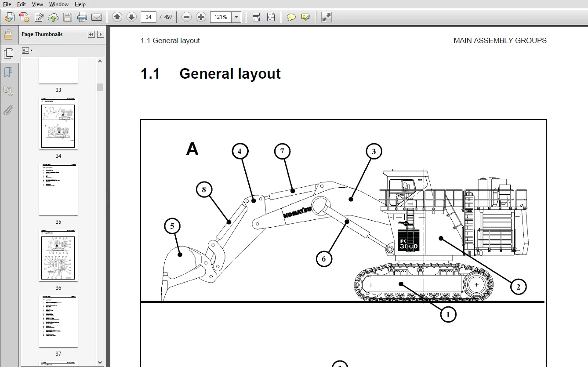Select the page 34 thumbnail
This screenshot has height=367, width=588.
tap(58, 124)
